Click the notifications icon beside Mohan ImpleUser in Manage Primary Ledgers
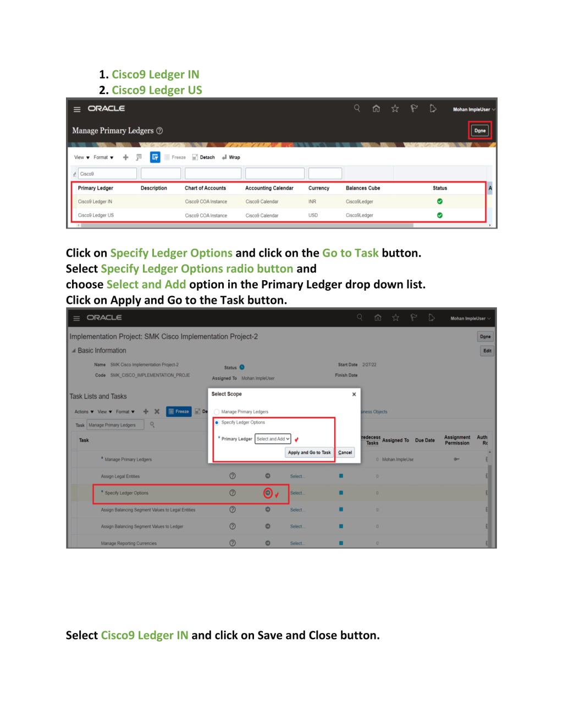This screenshot has width=563, height=728. 433,108
